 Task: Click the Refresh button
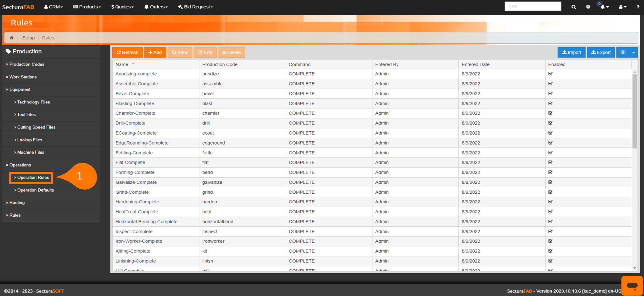point(127,52)
